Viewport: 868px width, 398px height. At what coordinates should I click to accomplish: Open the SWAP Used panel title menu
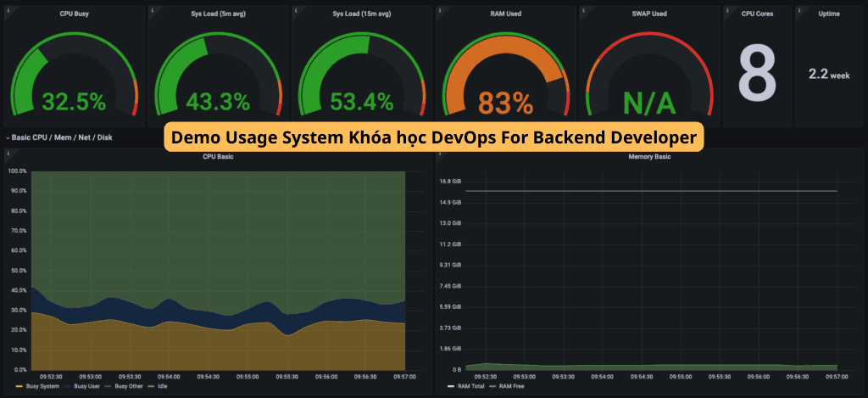tap(650, 14)
